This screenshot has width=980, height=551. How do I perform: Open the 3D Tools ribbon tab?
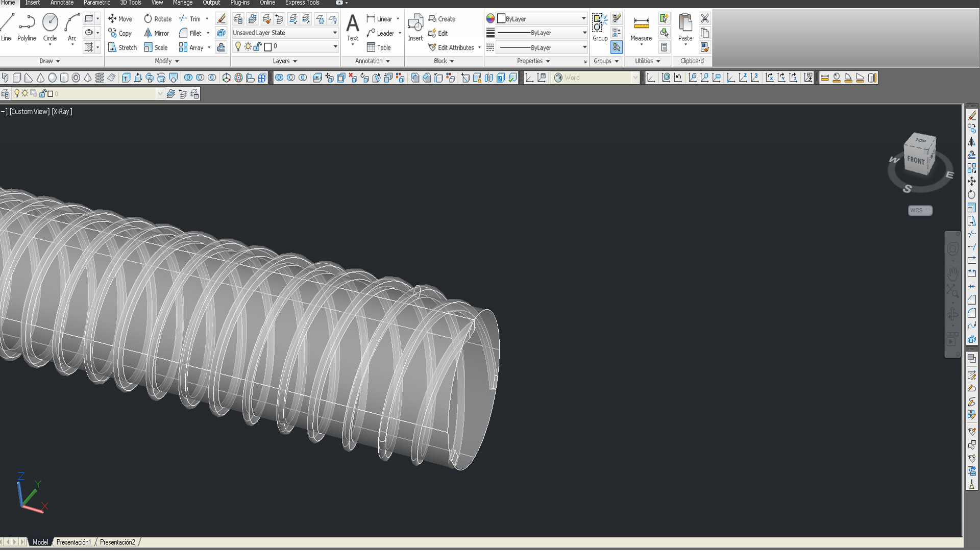click(x=131, y=3)
